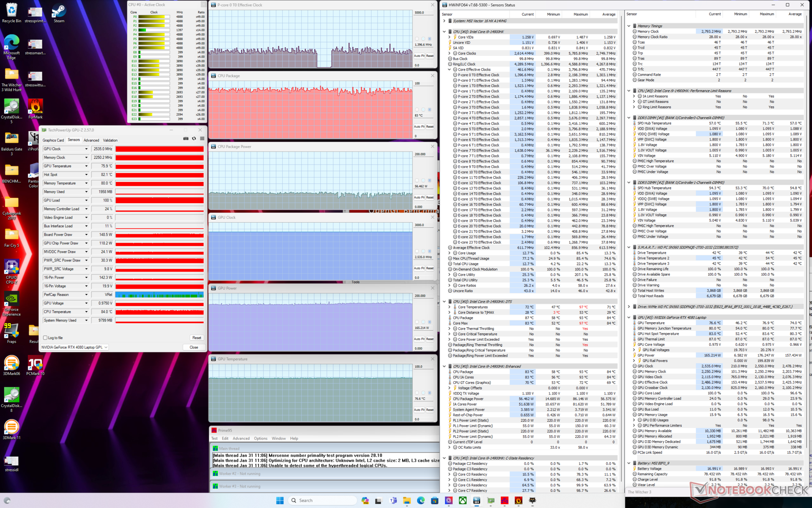Image resolution: width=812 pixels, height=508 pixels.
Task: Open GPU-Z hamburger menu icon
Action: (202, 139)
